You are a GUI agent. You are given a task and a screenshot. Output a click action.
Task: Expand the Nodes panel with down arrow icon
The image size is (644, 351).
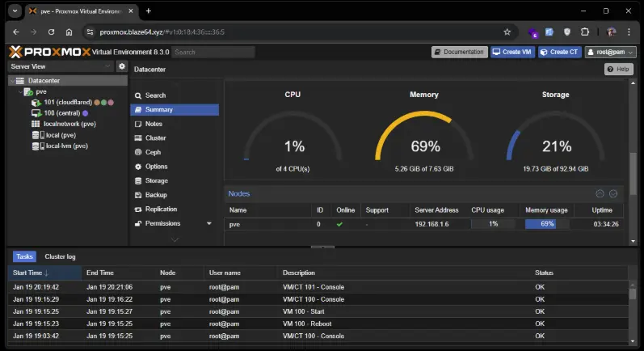[x=613, y=193]
